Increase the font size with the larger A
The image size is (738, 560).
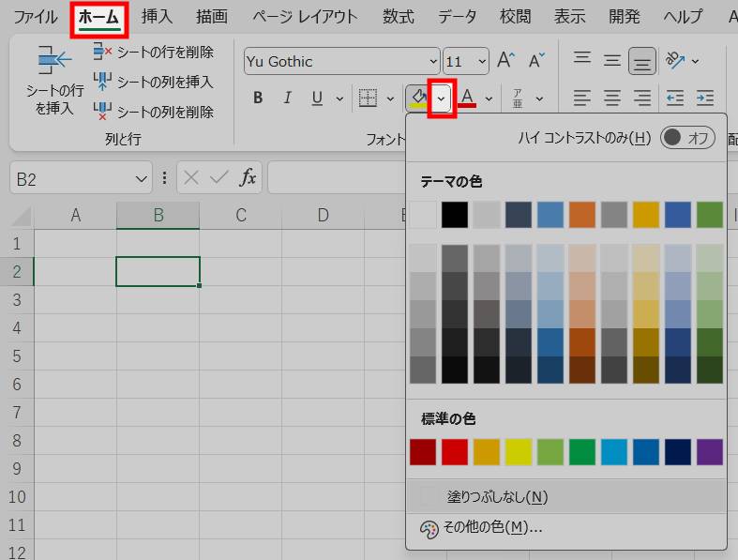[x=506, y=60]
